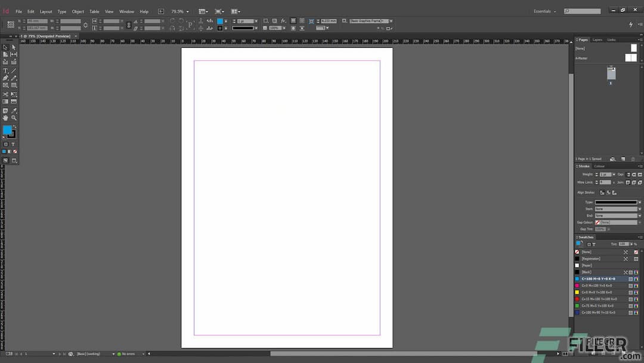Choose the Scissors tool
Screen dimensions: 644x363
[6, 94]
